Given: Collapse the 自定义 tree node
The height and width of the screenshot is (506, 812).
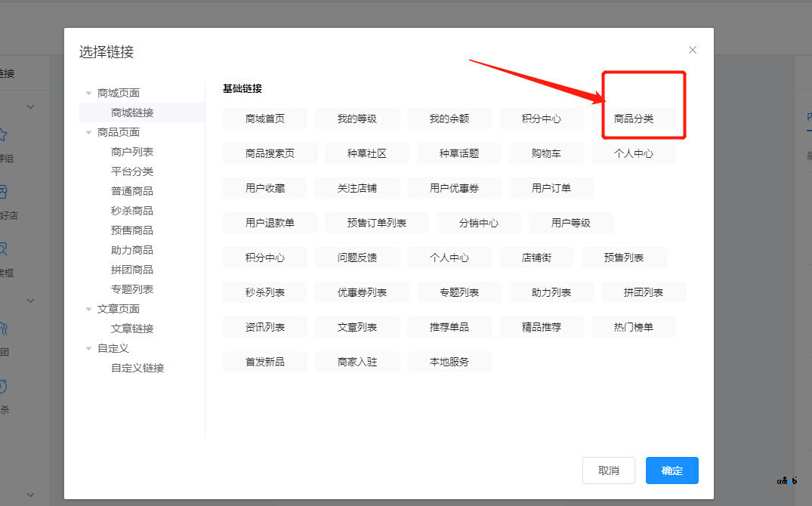Looking at the screenshot, I should [88, 349].
